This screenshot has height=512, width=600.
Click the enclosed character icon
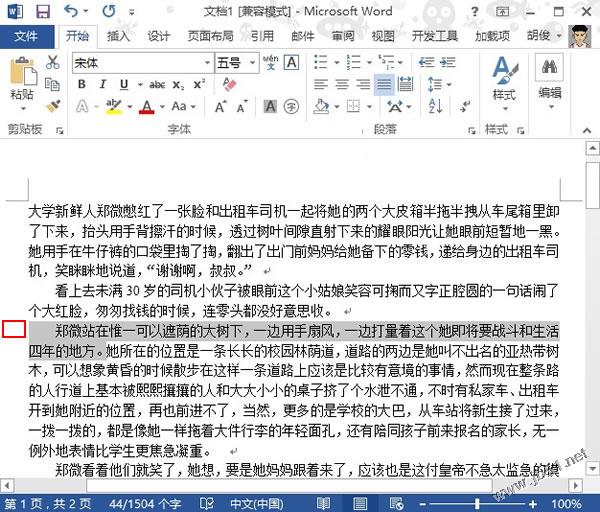(291, 106)
